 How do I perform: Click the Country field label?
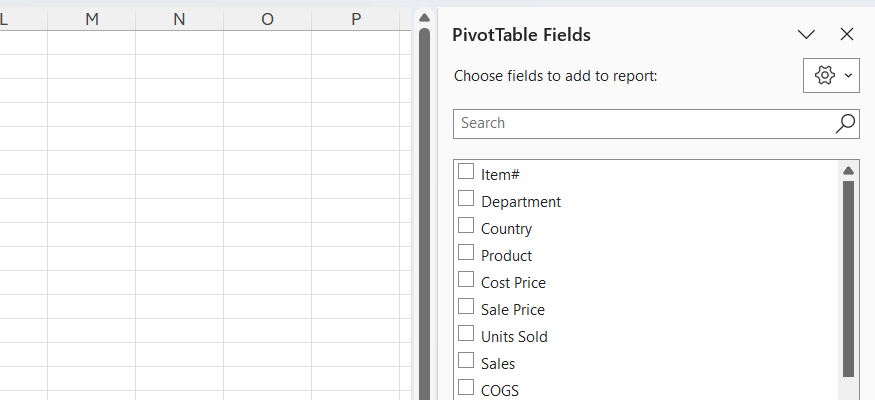[506, 229]
